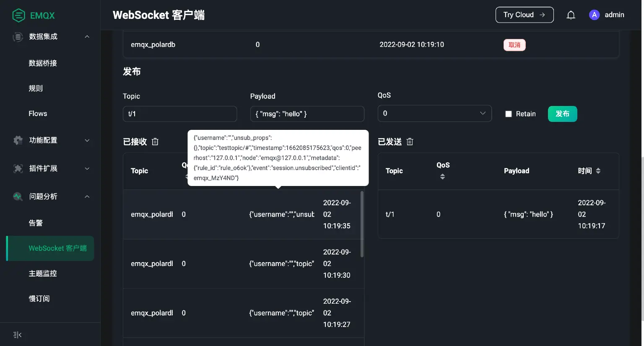The height and width of the screenshot is (346, 644).
Task: Empty the 已发送 list via its trash icon
Action: point(410,142)
